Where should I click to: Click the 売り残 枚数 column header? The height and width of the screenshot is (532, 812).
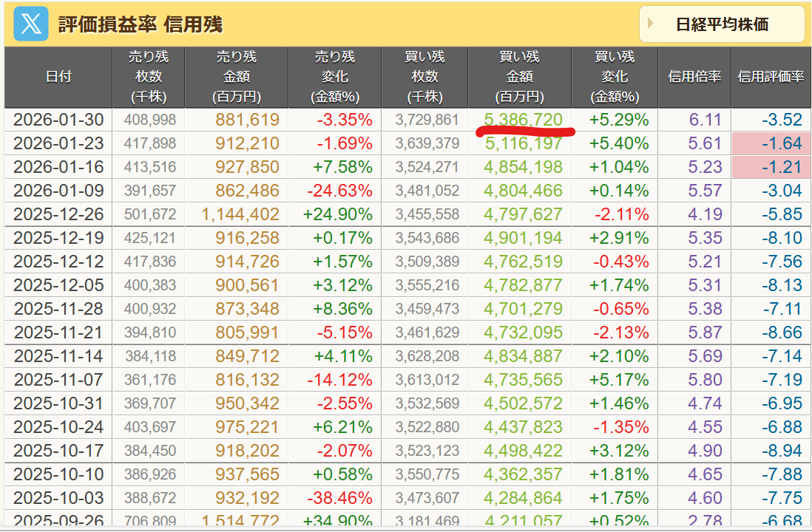(x=149, y=77)
